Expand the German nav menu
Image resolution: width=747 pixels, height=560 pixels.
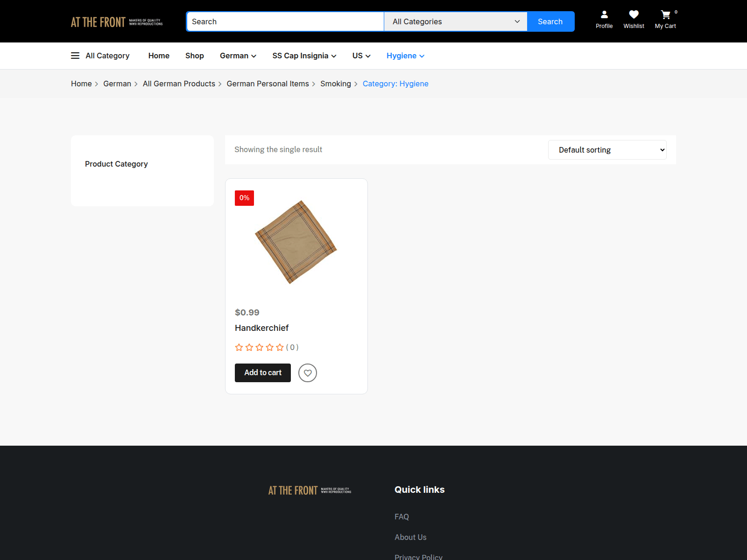[238, 56]
